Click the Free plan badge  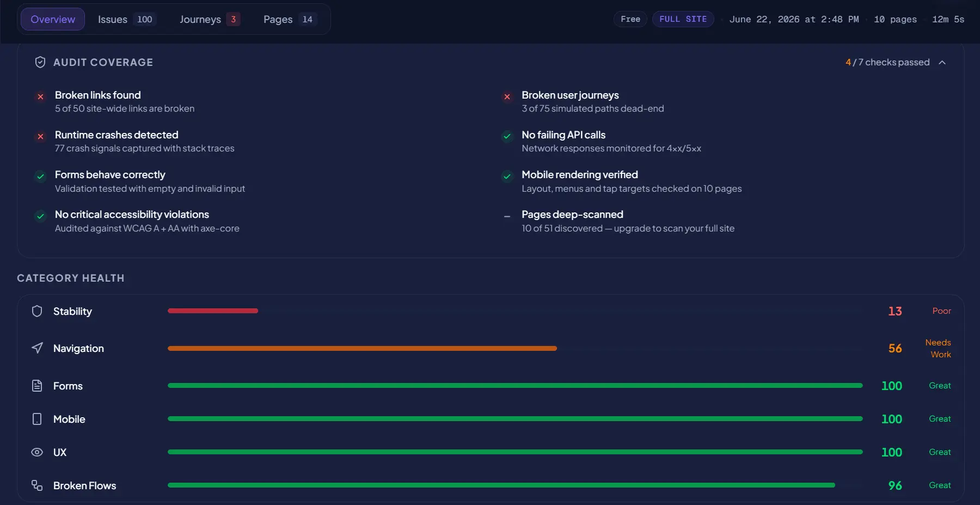[630, 19]
